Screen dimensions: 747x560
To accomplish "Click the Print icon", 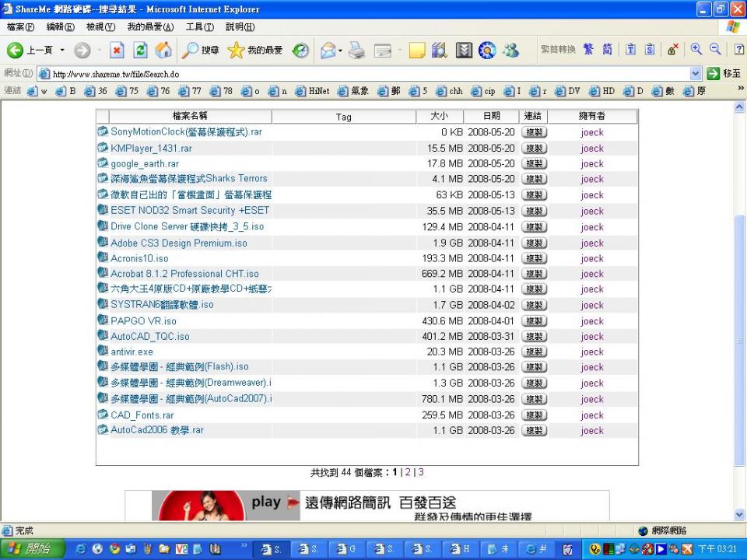I will click(x=356, y=50).
